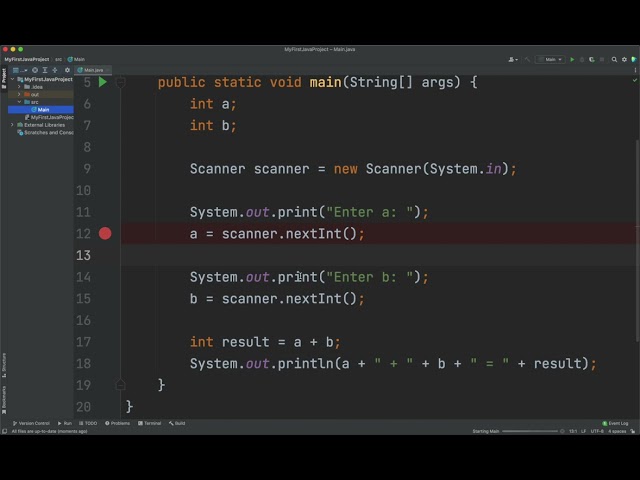Run Main with coverage from toolbar
Image resolution: width=640 pixels, height=480 pixels.
[592, 60]
